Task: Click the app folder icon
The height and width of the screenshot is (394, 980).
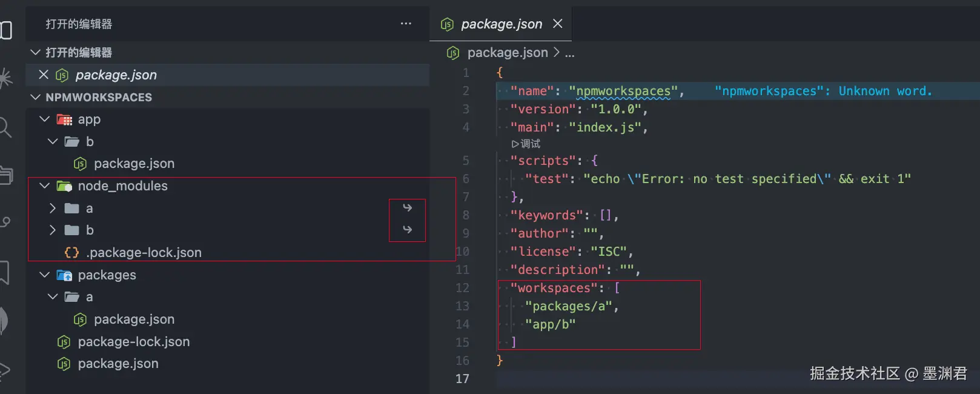Action: (x=64, y=120)
